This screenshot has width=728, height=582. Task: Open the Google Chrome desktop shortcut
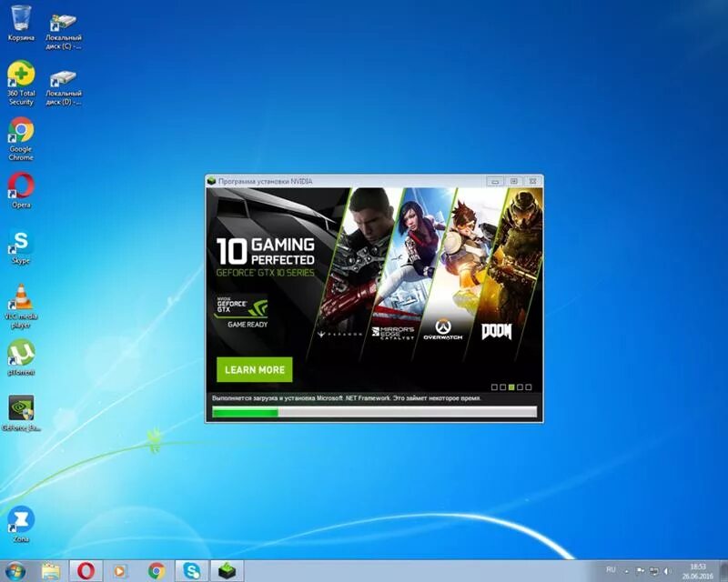point(21,138)
